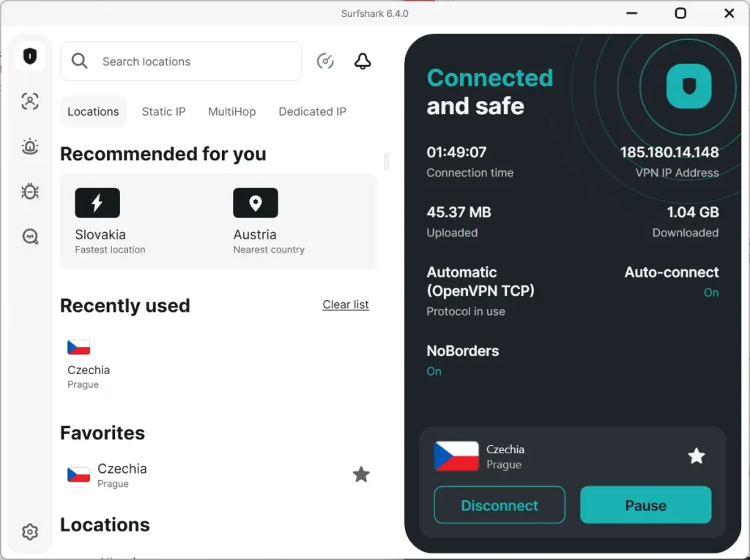Open Auto-connect settings

[671, 272]
